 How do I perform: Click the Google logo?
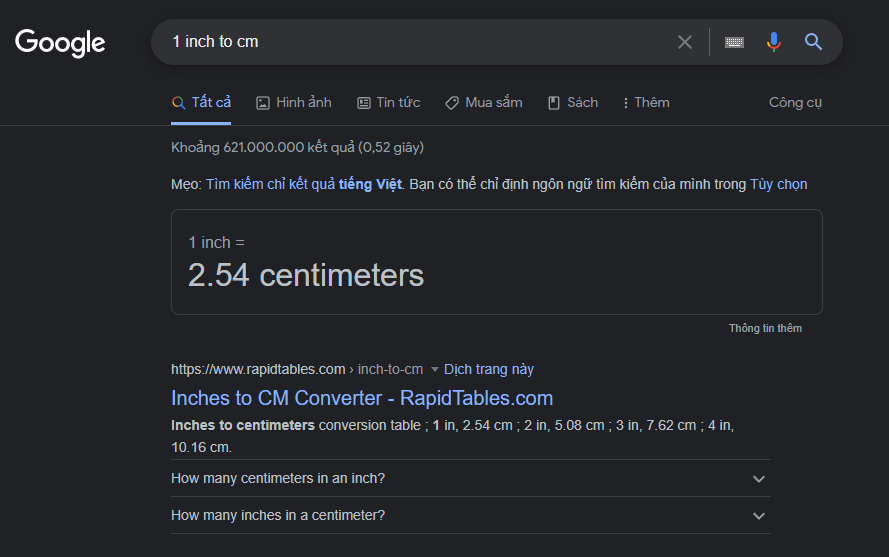point(60,42)
